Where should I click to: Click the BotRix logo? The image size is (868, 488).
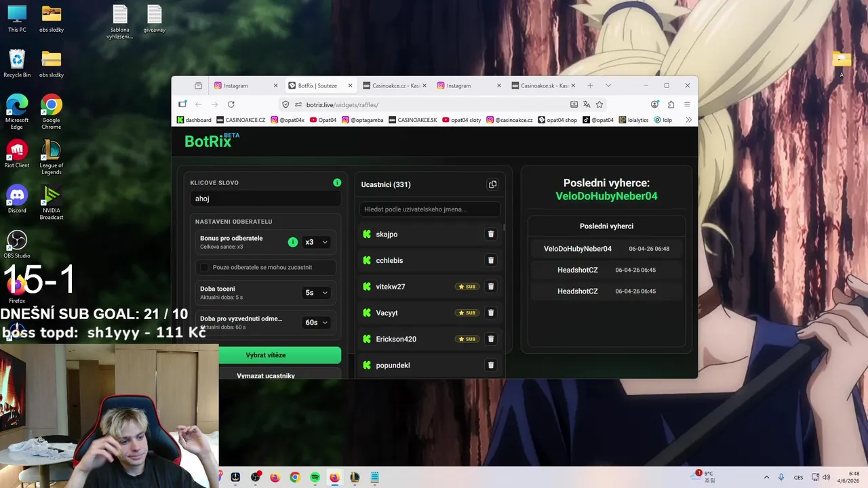[212, 140]
